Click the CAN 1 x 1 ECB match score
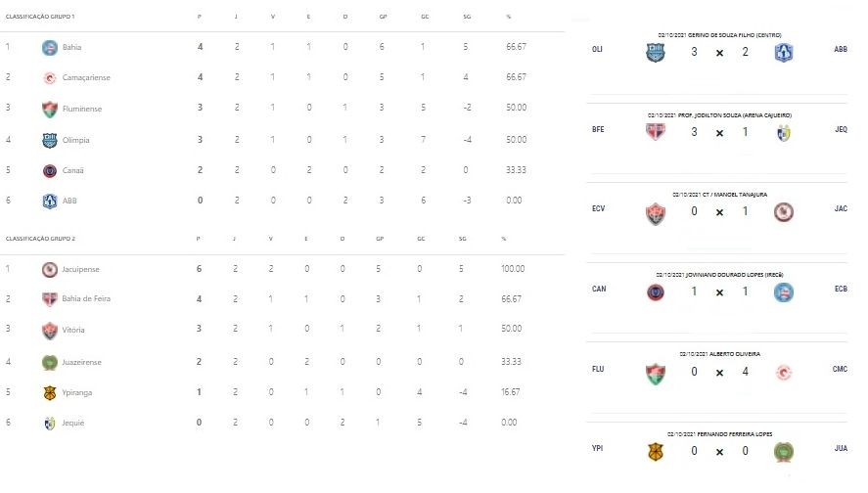 (719, 291)
